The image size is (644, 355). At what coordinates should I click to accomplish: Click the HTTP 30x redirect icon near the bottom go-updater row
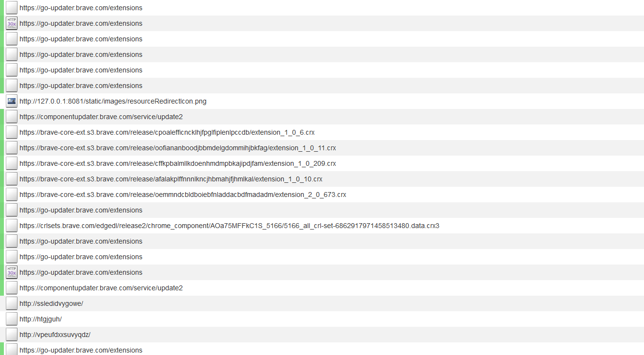(x=11, y=272)
